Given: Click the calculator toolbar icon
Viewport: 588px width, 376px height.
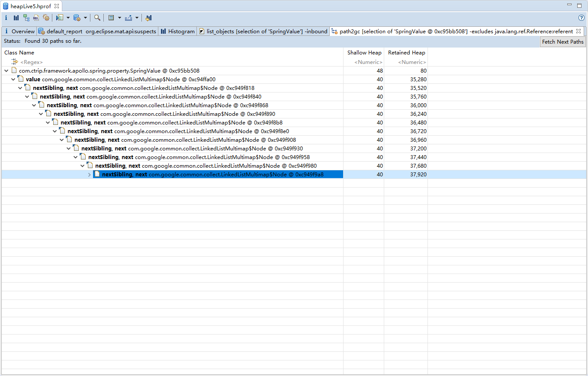Looking at the screenshot, I should (111, 18).
